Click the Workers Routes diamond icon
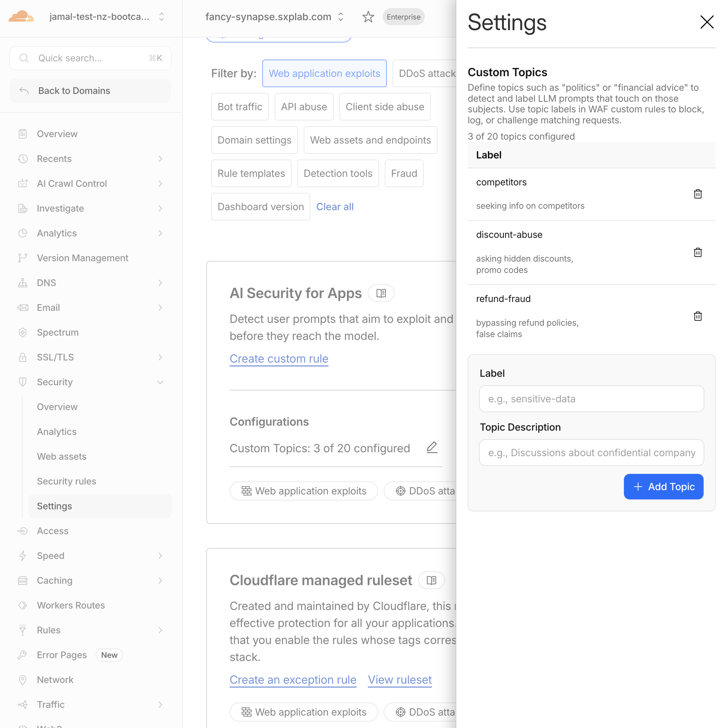727x728 pixels. click(23, 605)
